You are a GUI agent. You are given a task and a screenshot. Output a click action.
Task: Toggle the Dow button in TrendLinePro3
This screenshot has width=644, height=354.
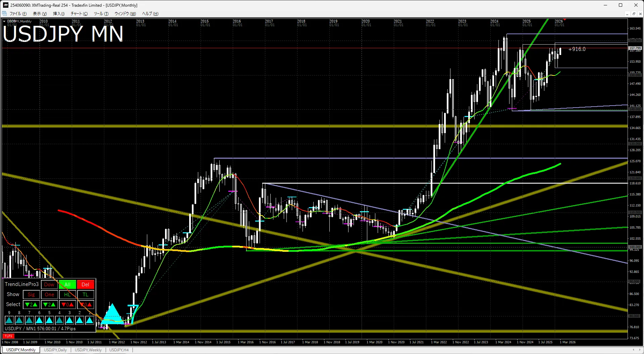49,285
